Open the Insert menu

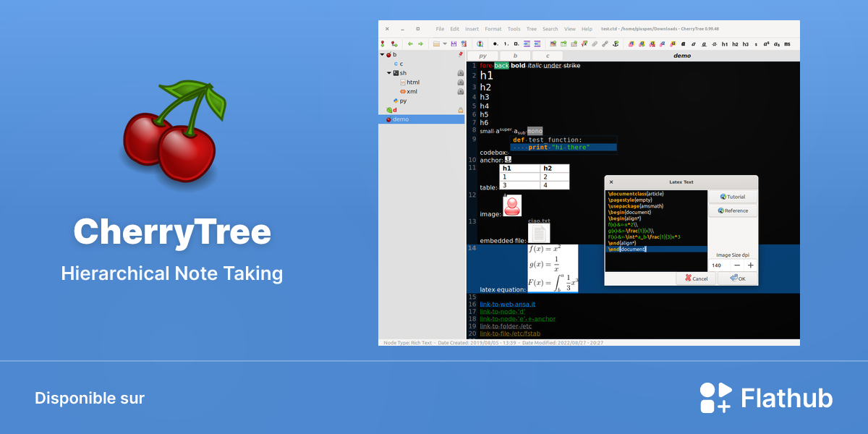tap(472, 29)
